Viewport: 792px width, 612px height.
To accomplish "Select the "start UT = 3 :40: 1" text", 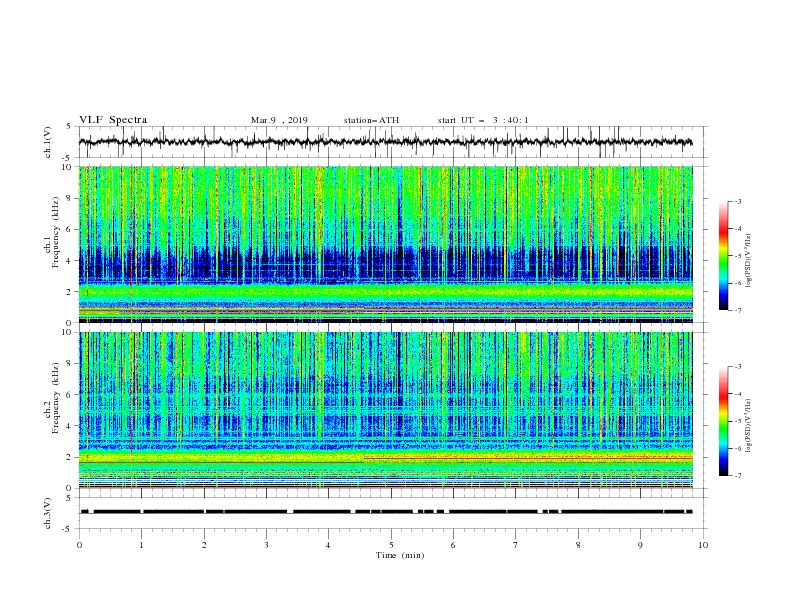I will [483, 120].
